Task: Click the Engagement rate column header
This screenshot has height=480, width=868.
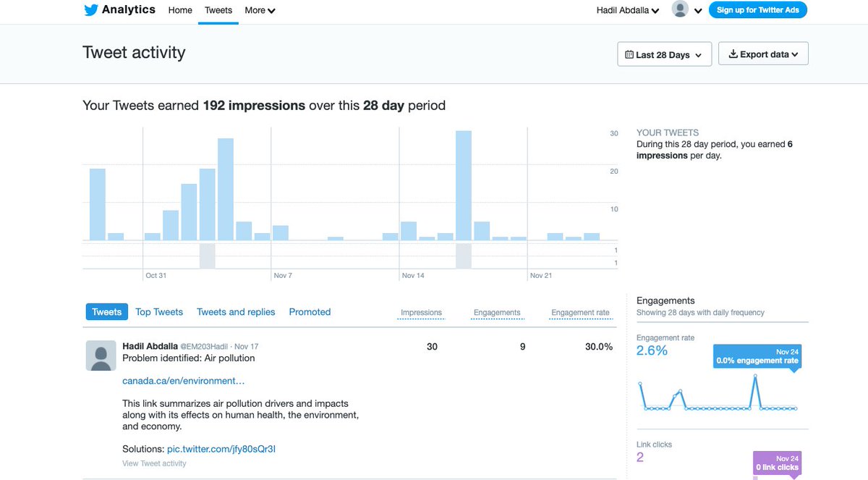Action: [x=580, y=313]
